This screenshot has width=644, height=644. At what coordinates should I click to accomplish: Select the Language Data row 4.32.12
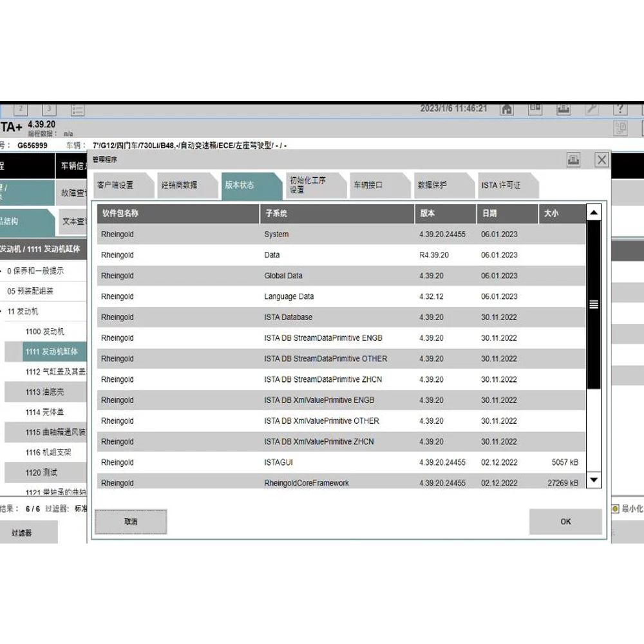click(341, 296)
